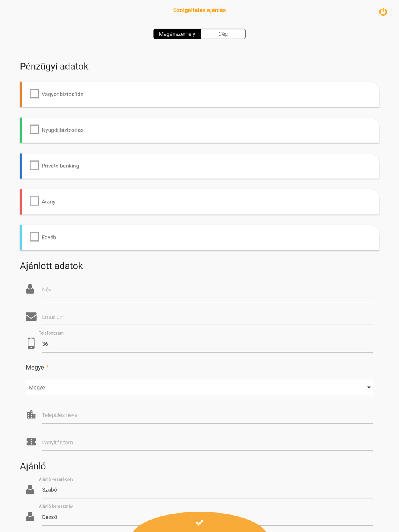
Task: Focus the Település neve input field
Action: [207, 415]
